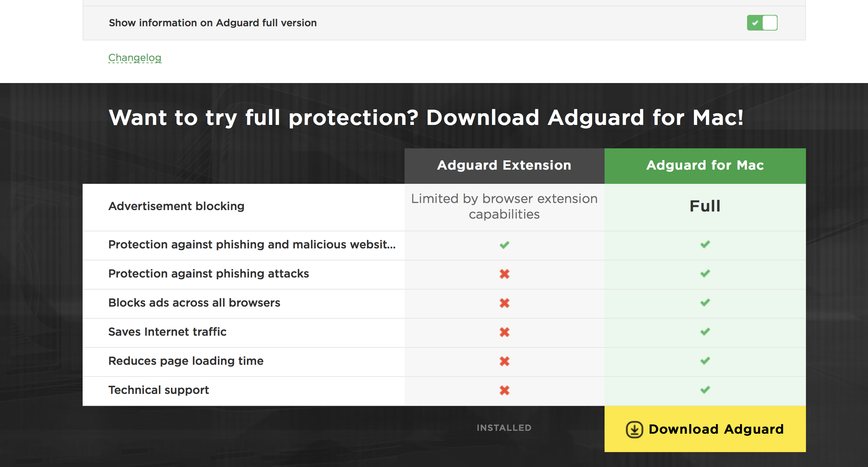This screenshot has width=868, height=467.
Task: Click red cross in Technical support row
Action: pyautogui.click(x=504, y=390)
